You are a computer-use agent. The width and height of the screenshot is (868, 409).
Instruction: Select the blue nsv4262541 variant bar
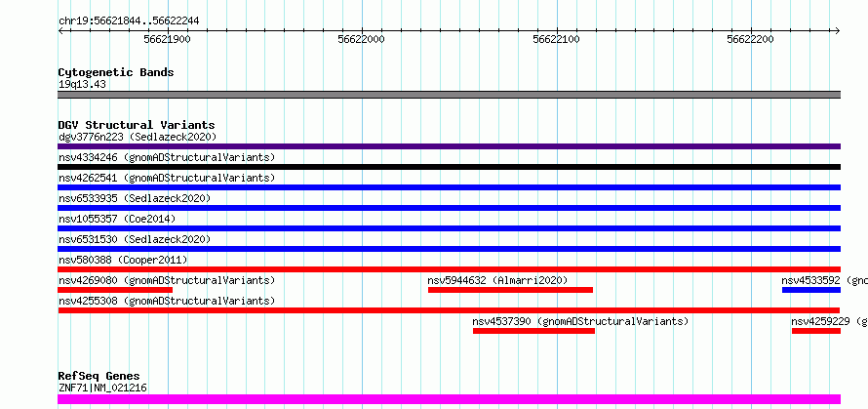pyautogui.click(x=449, y=187)
